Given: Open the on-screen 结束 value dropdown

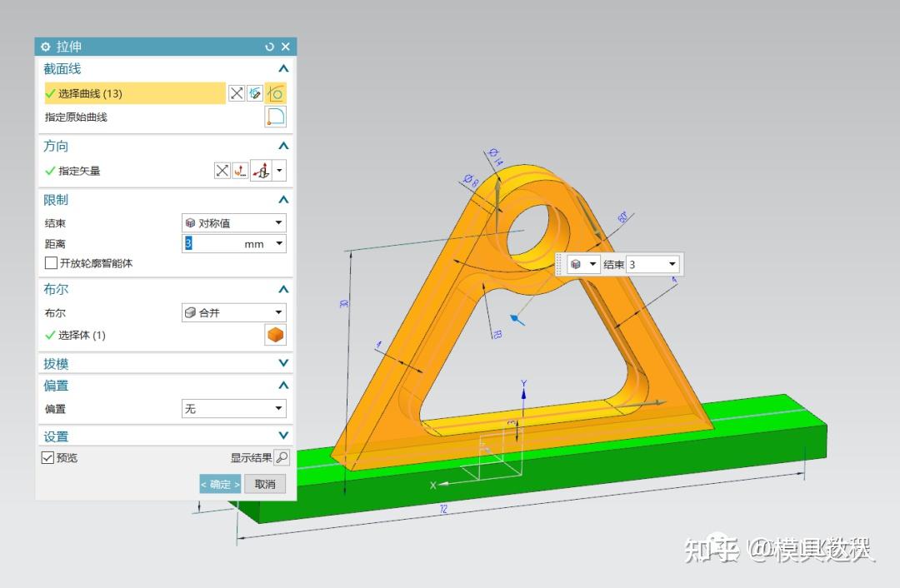Looking at the screenshot, I should pyautogui.click(x=672, y=265).
